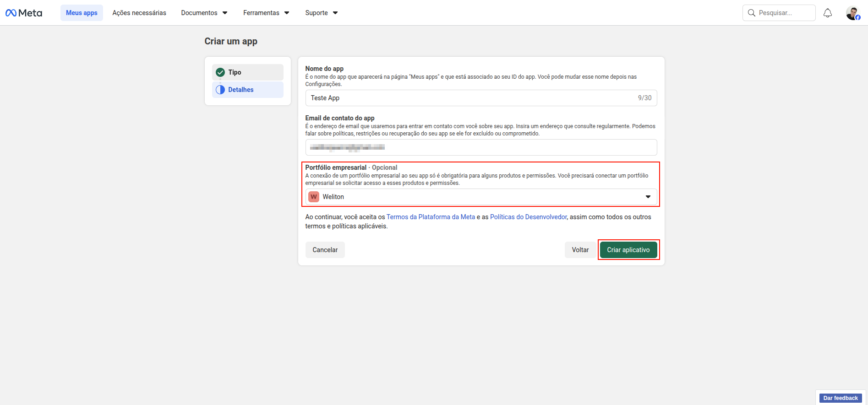Click the search magnifier icon
Image resolution: width=868 pixels, height=405 pixels.
click(751, 13)
